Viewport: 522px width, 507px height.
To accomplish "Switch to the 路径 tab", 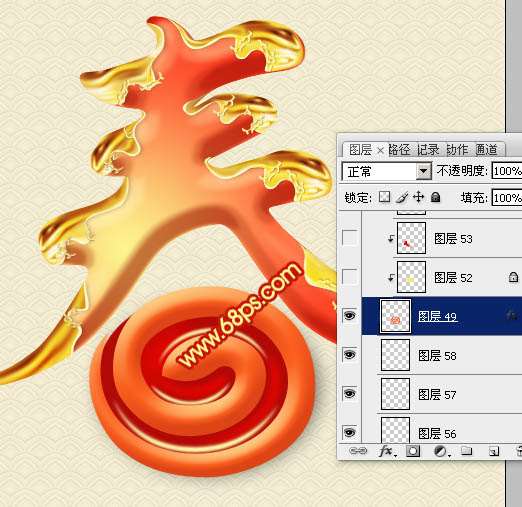I will click(x=399, y=150).
